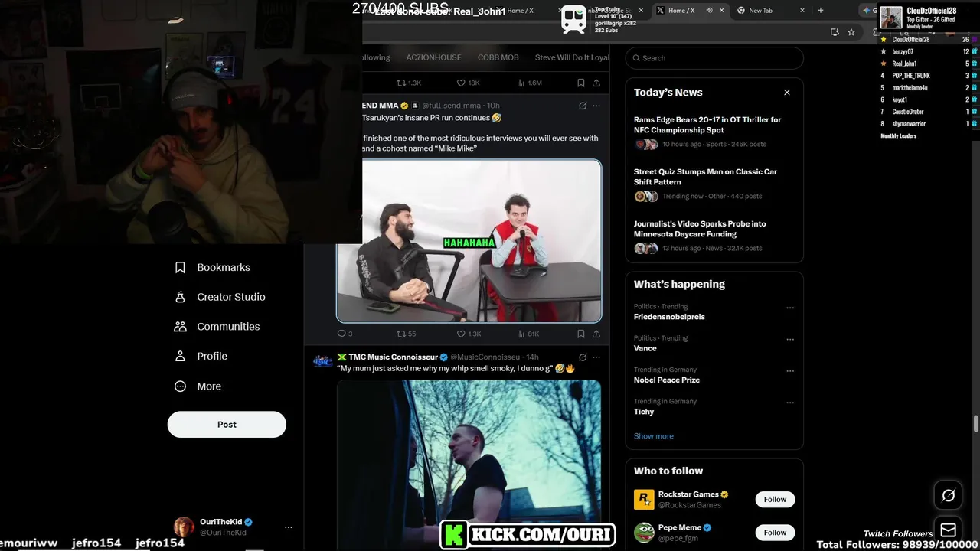Image resolution: width=980 pixels, height=551 pixels.
Task: Switch to COBB MOB timeline tab
Action: tap(498, 58)
